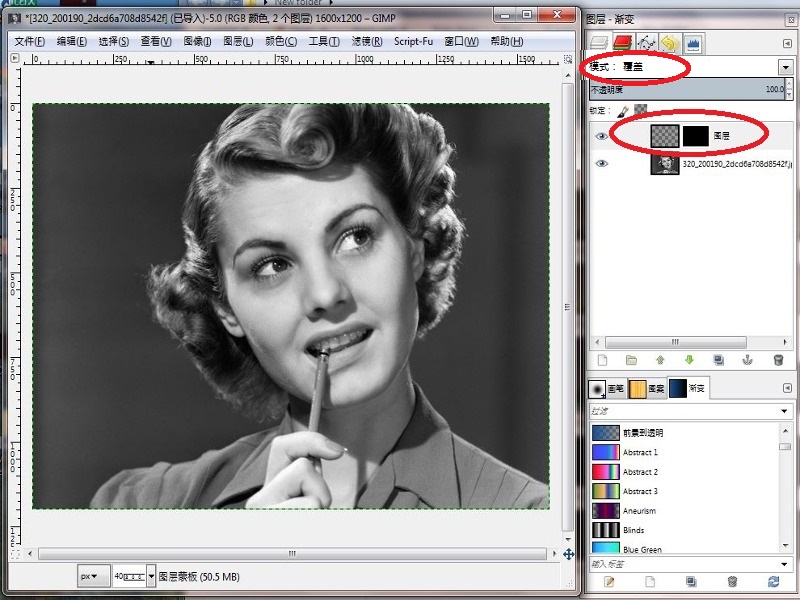
Task: Open the 滤镜 (Filters) menu
Action: point(365,41)
